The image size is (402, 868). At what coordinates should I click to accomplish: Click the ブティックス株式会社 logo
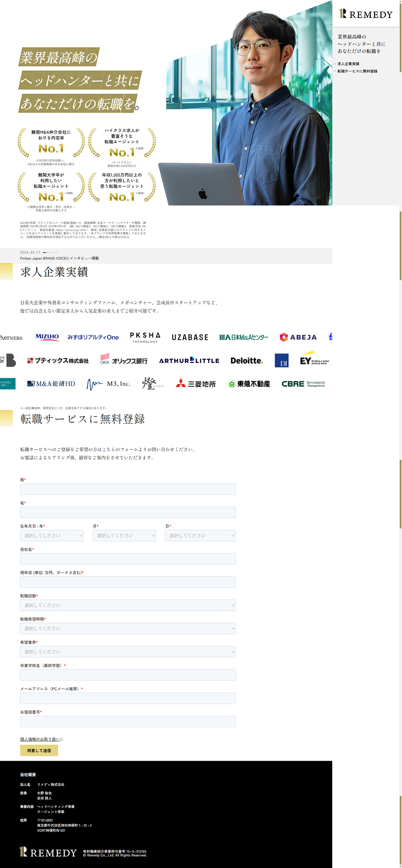[58, 361]
